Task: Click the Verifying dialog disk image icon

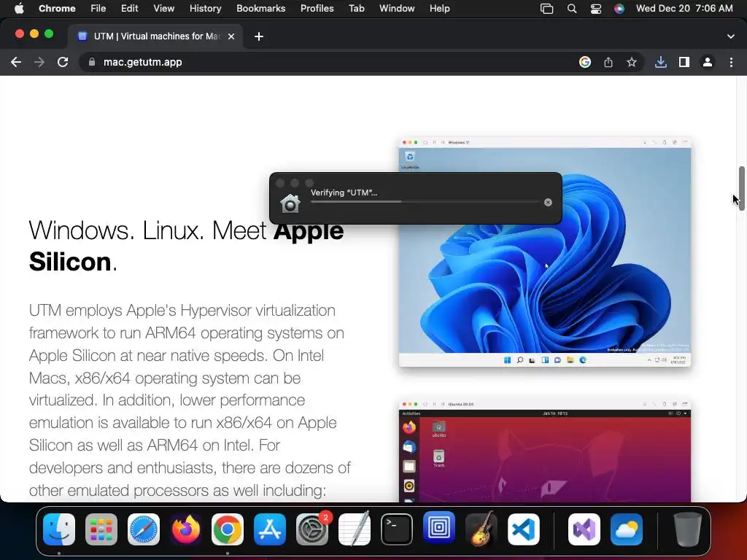Action: 290,203
